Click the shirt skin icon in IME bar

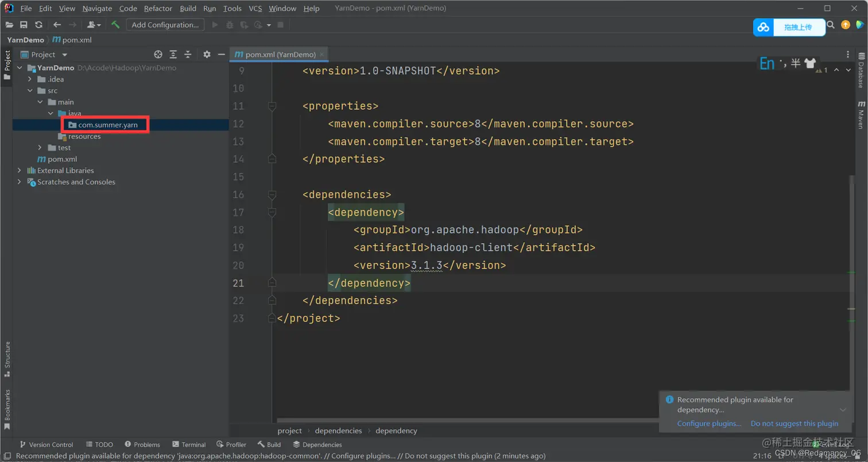[810, 63]
